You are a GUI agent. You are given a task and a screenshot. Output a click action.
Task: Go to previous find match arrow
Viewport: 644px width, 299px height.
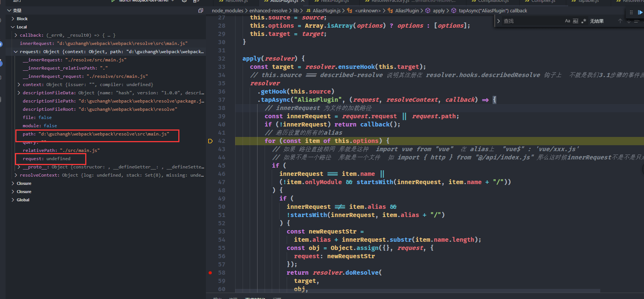(x=620, y=21)
